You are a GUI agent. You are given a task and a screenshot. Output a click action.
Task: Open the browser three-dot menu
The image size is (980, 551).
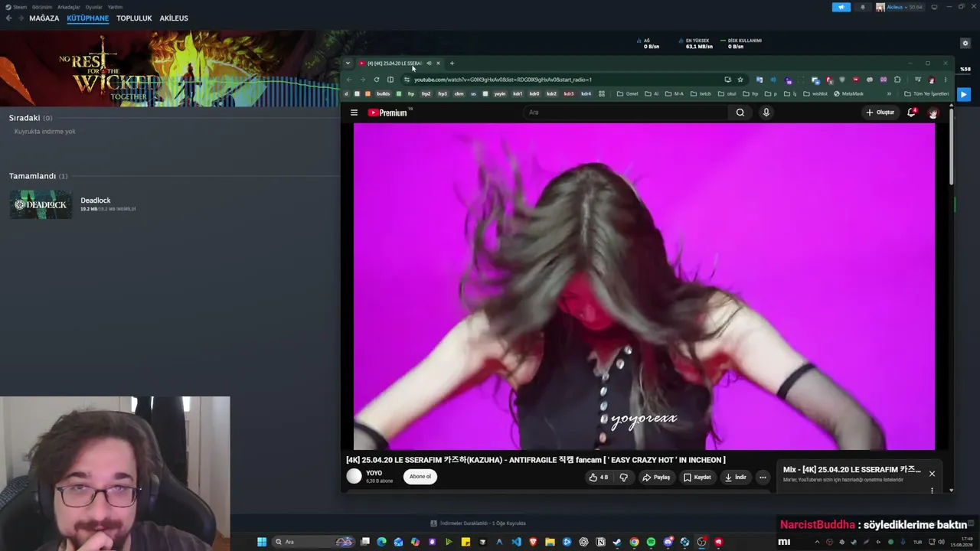click(x=945, y=80)
